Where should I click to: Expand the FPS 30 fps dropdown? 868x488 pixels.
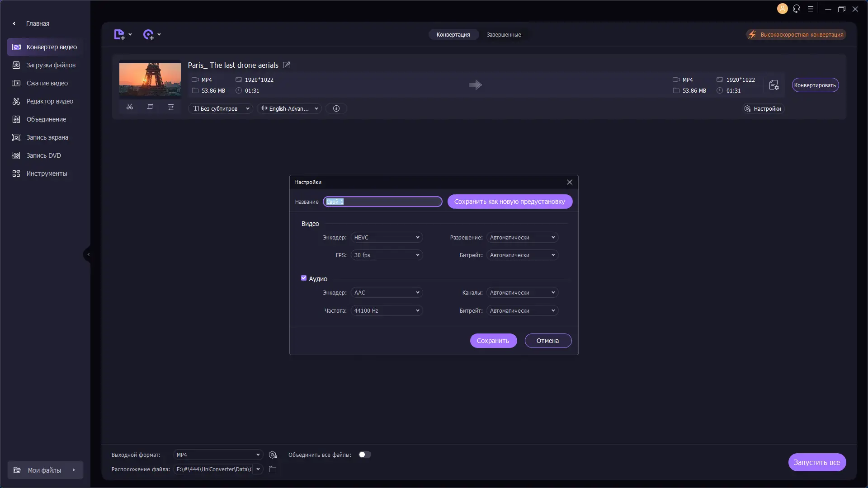click(x=387, y=255)
